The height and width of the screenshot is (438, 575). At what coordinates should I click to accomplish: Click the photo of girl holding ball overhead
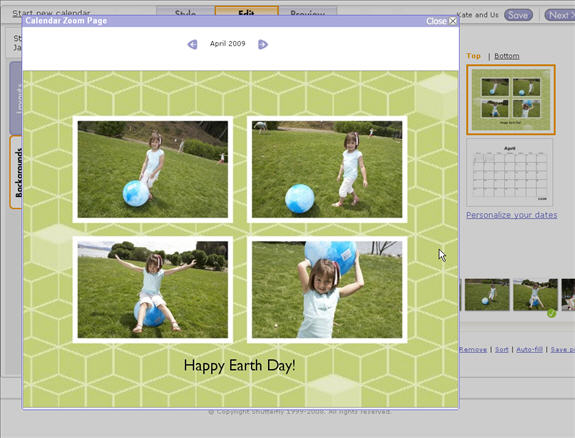(327, 290)
